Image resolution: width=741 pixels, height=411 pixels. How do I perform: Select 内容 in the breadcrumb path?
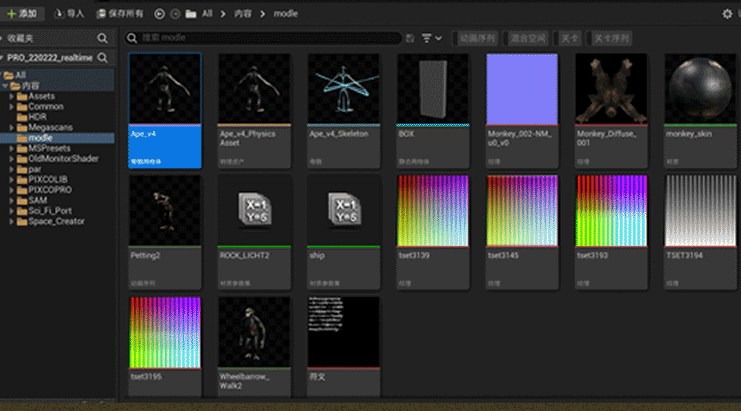click(243, 14)
